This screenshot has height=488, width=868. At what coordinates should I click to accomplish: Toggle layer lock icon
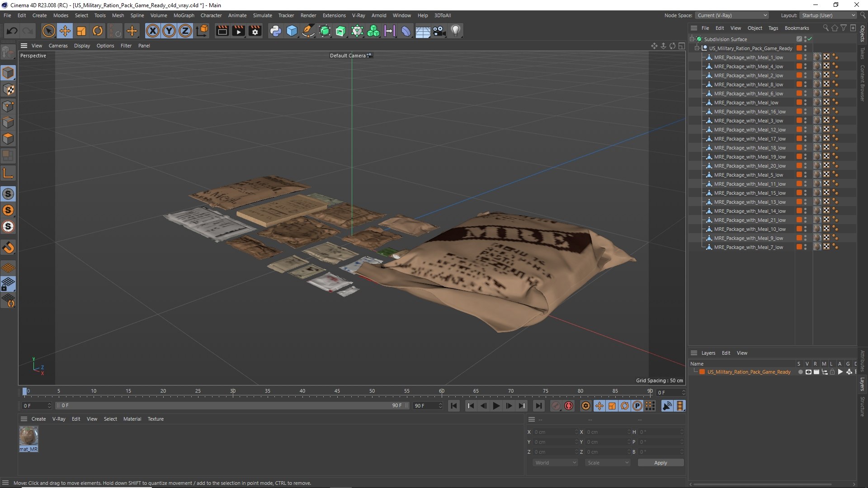pos(832,372)
